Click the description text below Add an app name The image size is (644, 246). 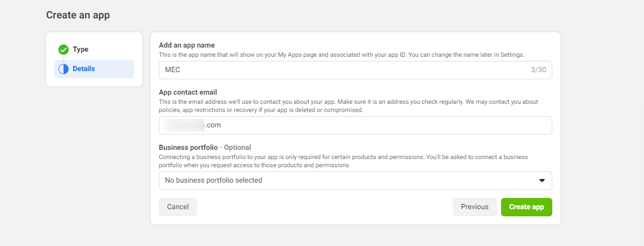(x=341, y=54)
